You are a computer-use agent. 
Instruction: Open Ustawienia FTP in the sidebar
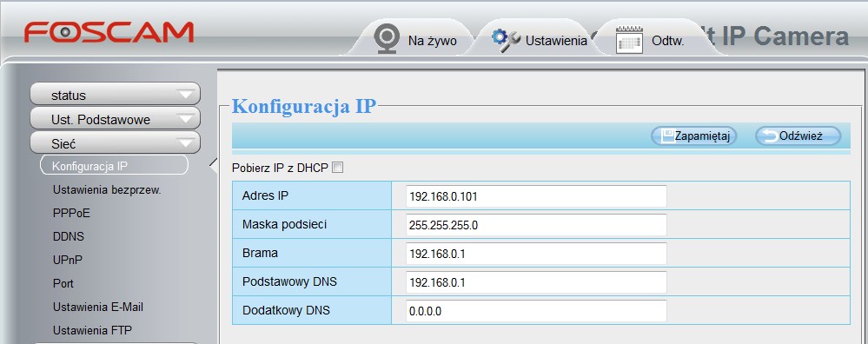(x=92, y=330)
